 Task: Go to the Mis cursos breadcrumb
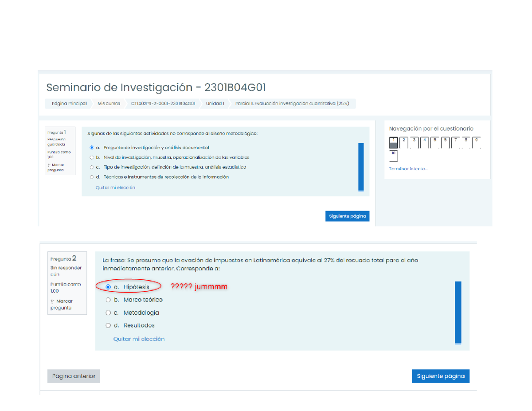point(109,104)
